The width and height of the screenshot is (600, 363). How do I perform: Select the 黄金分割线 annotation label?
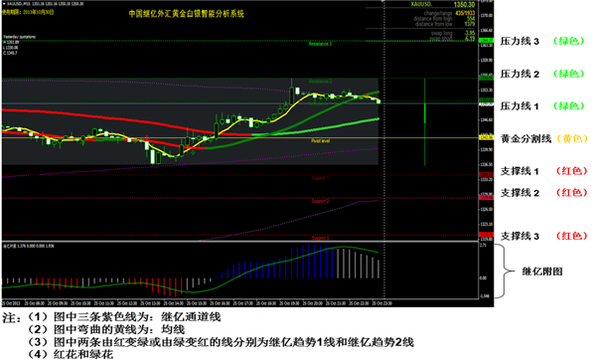[x=526, y=139]
